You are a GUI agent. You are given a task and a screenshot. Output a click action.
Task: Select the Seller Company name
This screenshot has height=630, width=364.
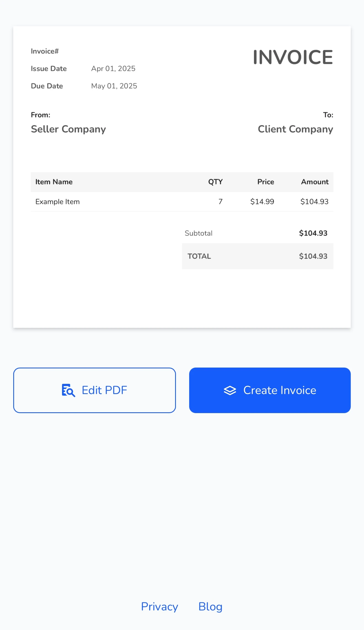point(68,129)
